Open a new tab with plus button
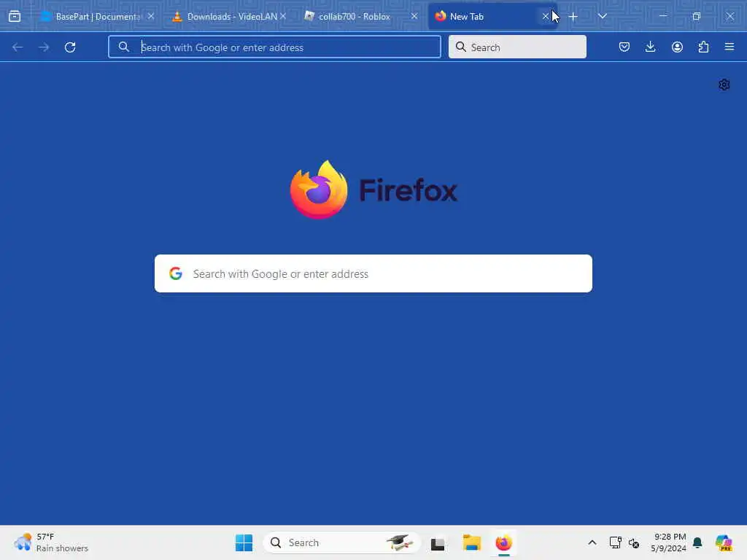Screen dimensions: 747x560 (x=573, y=17)
